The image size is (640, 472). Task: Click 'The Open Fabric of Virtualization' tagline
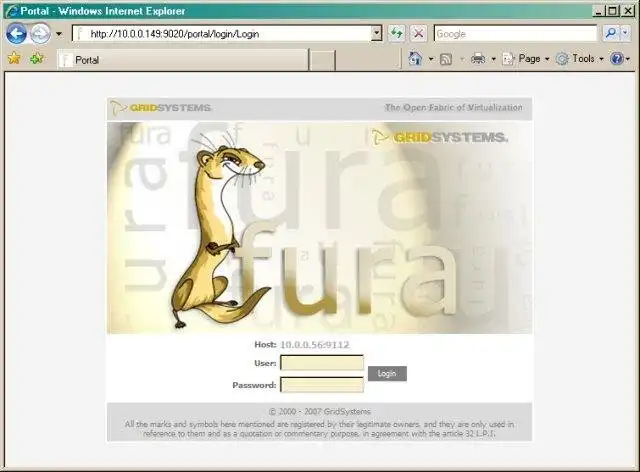click(453, 107)
